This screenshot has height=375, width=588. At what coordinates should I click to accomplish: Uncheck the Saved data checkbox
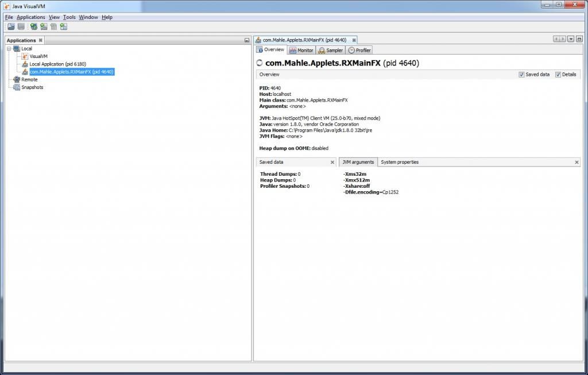(x=521, y=74)
